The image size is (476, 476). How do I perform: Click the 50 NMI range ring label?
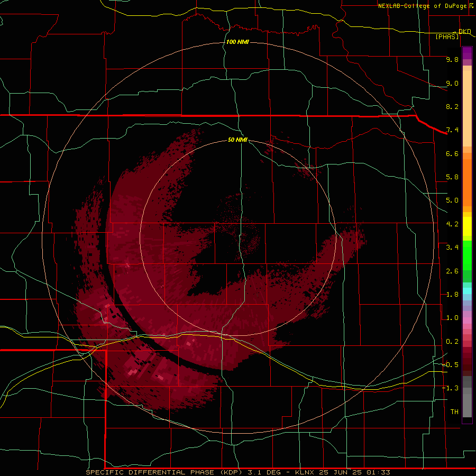237,140
